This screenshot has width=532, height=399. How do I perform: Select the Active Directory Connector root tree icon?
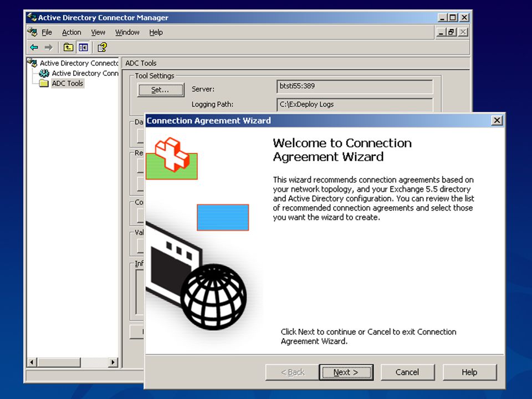pos(33,63)
